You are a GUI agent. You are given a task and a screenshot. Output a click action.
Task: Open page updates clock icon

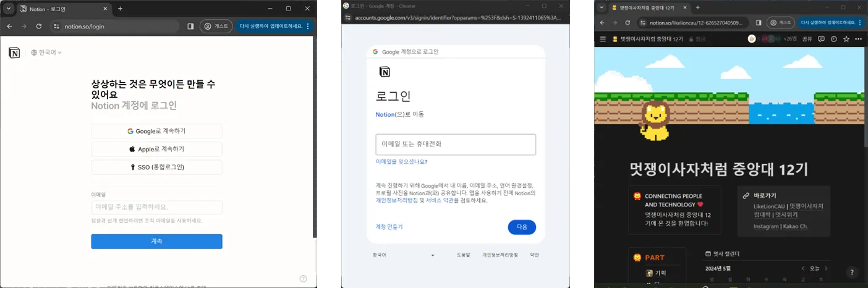tap(833, 39)
